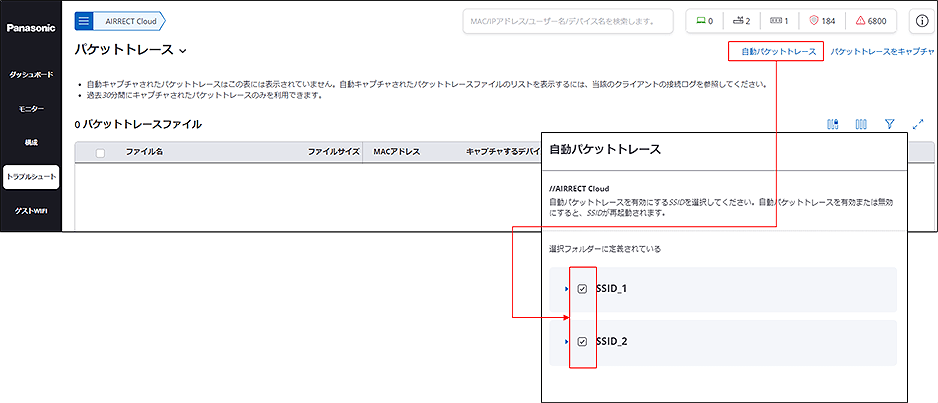Open the パケットトレース title dropdown chevron
938x403 pixels.
pyautogui.click(x=182, y=51)
